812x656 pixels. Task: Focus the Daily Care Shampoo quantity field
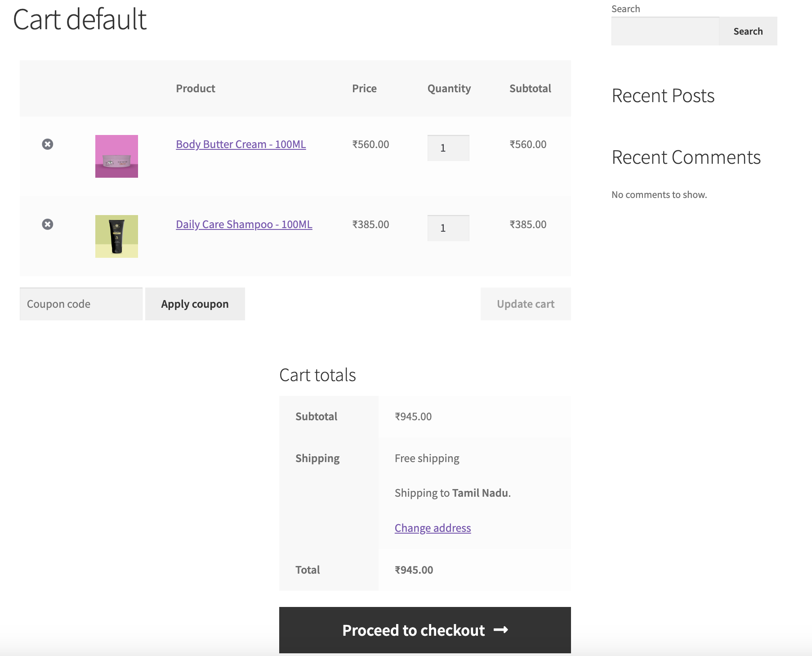[x=448, y=228]
